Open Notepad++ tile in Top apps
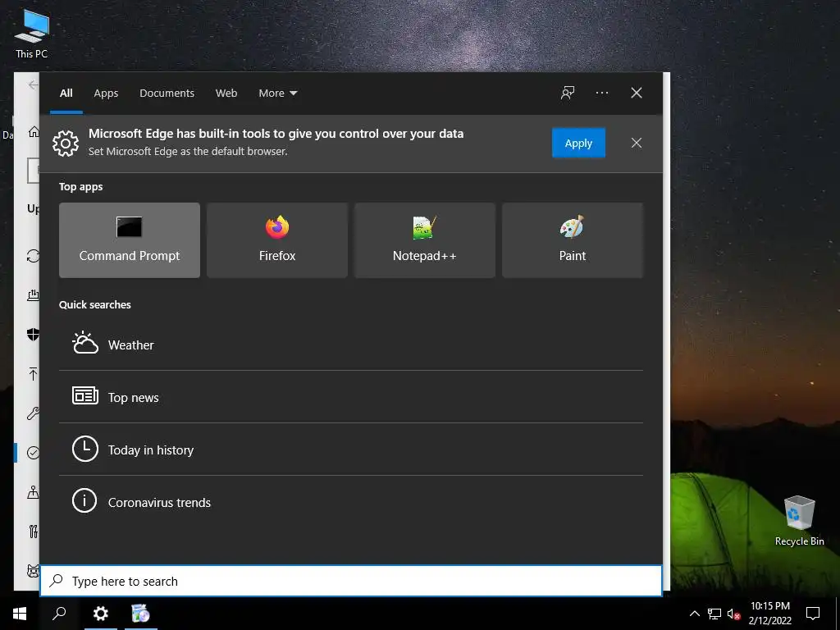The height and width of the screenshot is (630, 840). coord(425,240)
